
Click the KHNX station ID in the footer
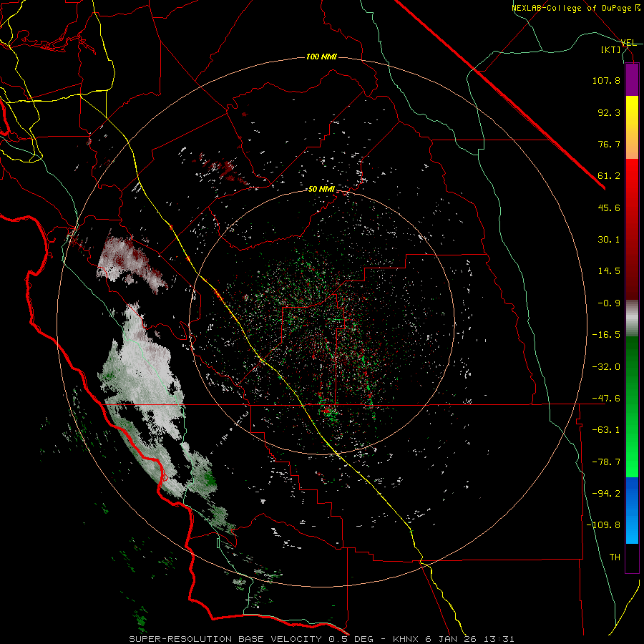coord(406,639)
